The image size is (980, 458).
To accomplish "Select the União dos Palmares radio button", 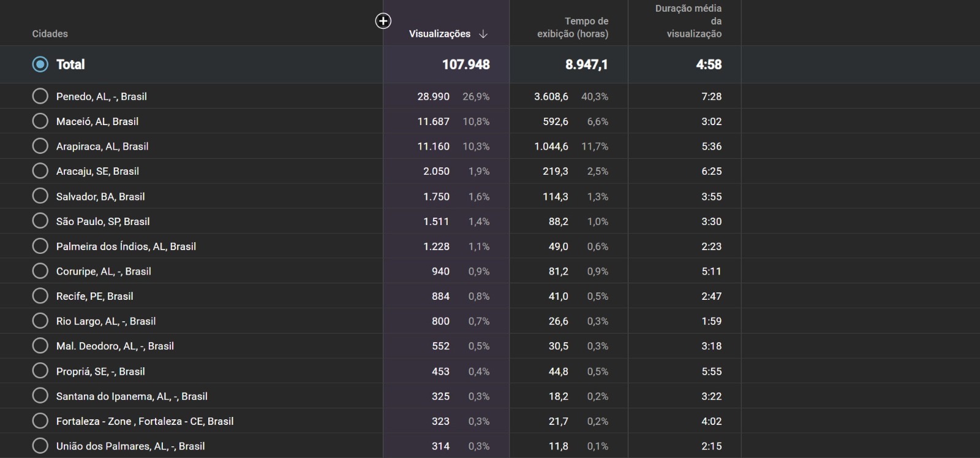I will point(40,446).
